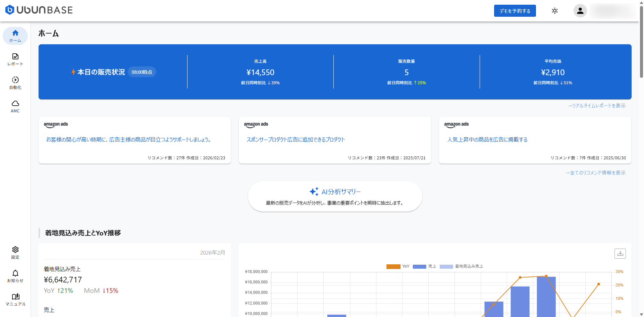The height and width of the screenshot is (317, 644).
Task: Go to the 自動化 automation page
Action: click(x=15, y=83)
